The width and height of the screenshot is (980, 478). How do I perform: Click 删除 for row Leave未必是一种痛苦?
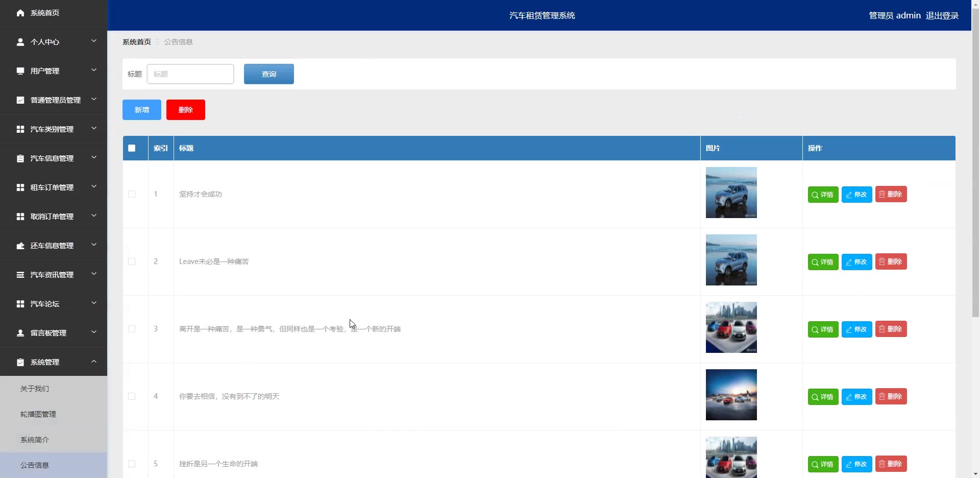[x=891, y=261]
